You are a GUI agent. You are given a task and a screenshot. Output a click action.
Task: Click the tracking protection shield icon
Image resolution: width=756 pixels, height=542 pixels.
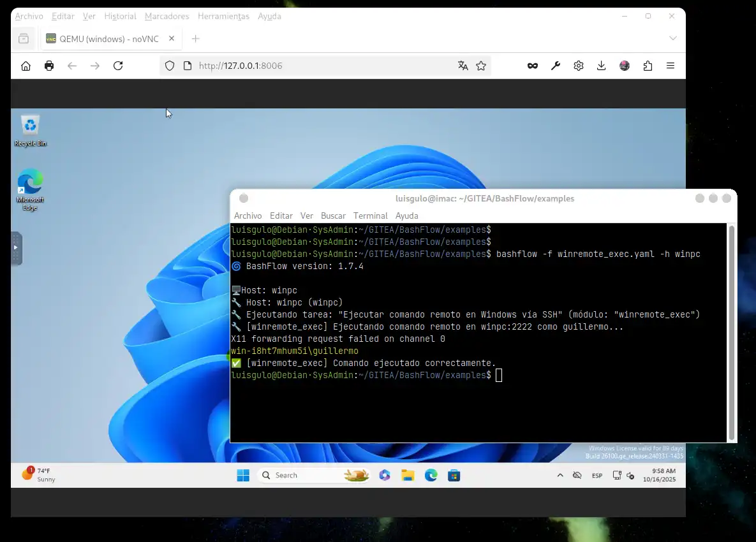(x=170, y=65)
